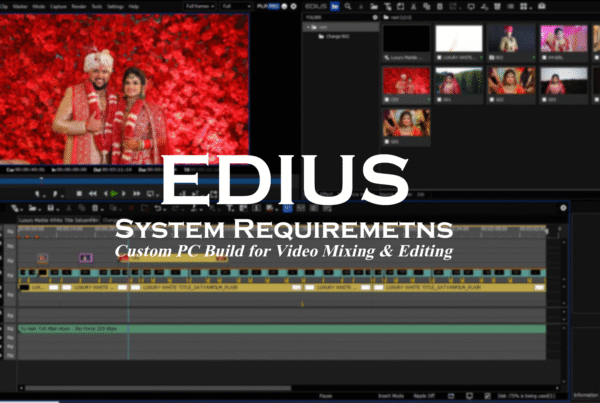Viewport: 600px width, 403px height.
Task: Click the toolbox icon at the bin toolbar end
Action: [x=542, y=7]
